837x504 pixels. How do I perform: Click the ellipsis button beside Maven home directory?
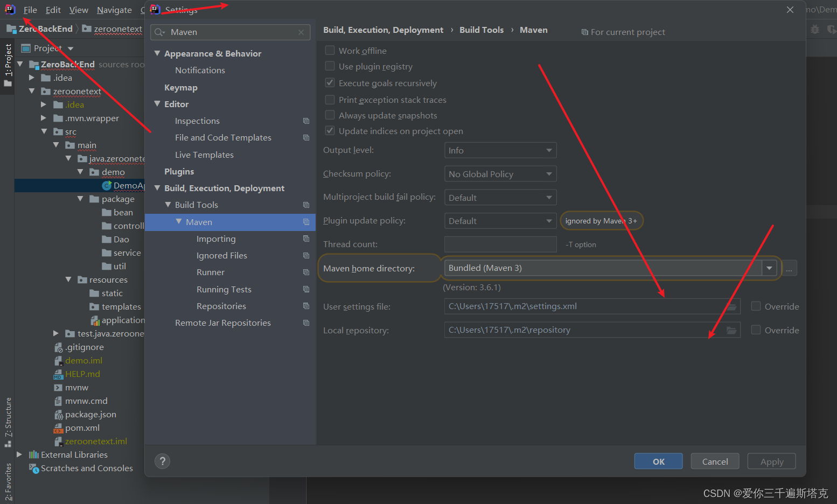[x=789, y=268]
